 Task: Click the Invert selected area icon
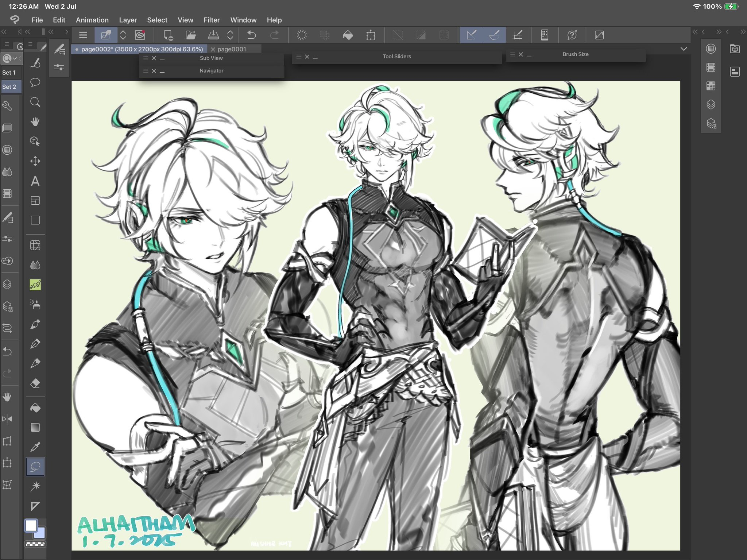421,35
